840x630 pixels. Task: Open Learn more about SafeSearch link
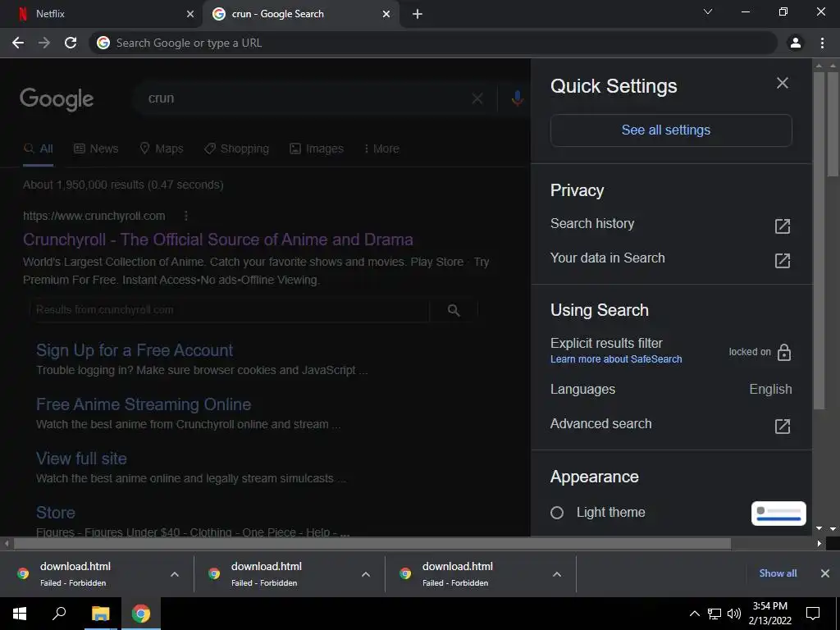616,359
